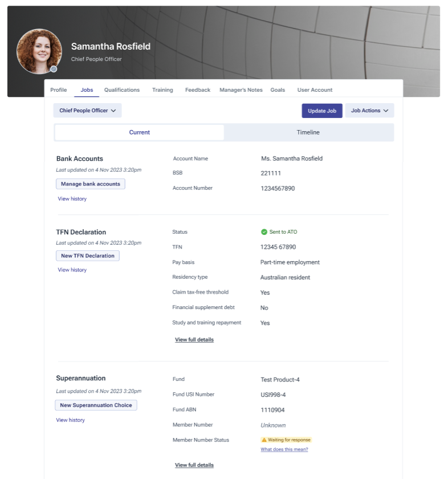Viewport: 448px width, 479px height.
Task: Click Samantha Rosfield's profile photo
Action: point(39,50)
